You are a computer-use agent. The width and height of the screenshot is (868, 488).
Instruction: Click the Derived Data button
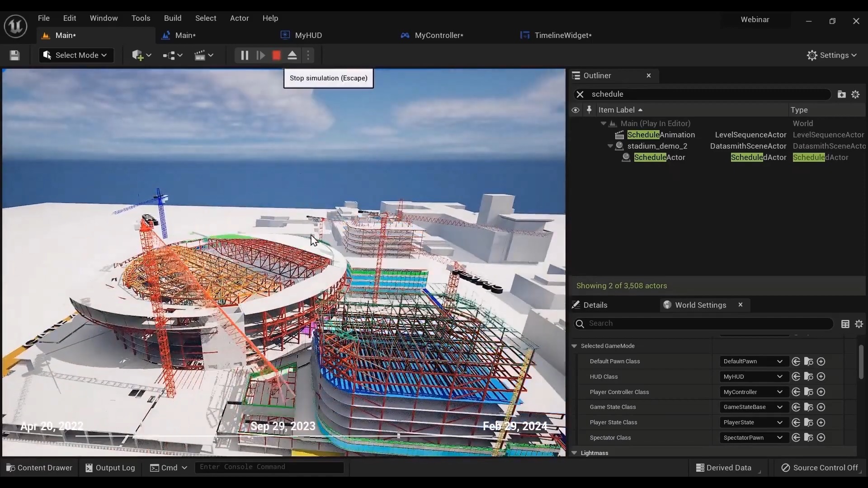click(727, 468)
